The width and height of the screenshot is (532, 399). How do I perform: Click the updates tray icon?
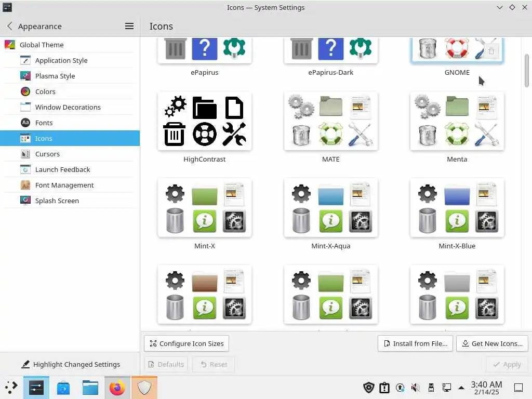[400, 388]
